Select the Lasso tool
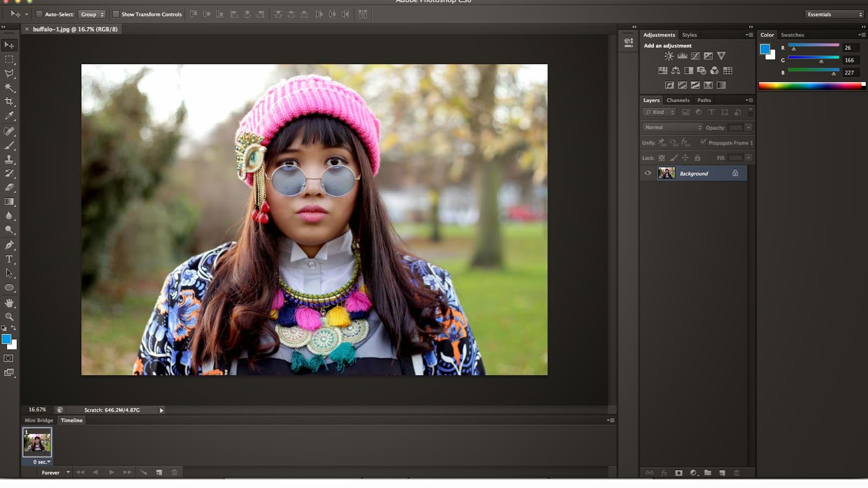This screenshot has height=488, width=868. pyautogui.click(x=9, y=73)
